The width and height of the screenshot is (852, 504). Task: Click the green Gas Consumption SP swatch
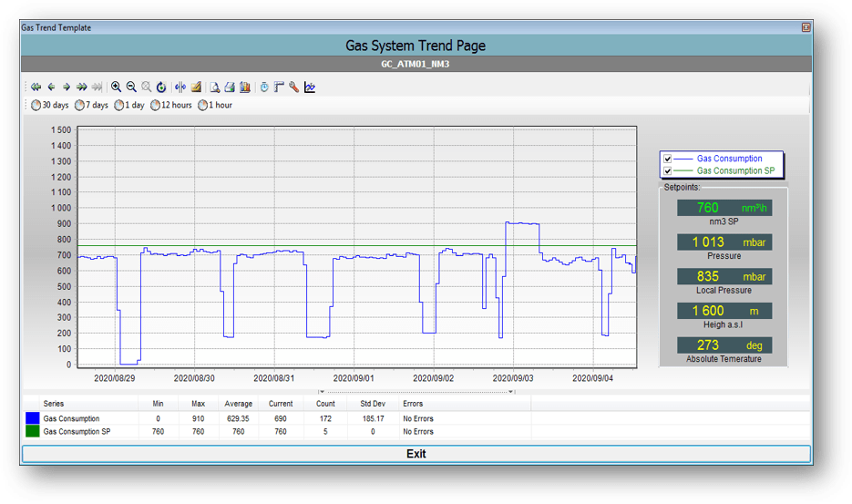coord(33,431)
